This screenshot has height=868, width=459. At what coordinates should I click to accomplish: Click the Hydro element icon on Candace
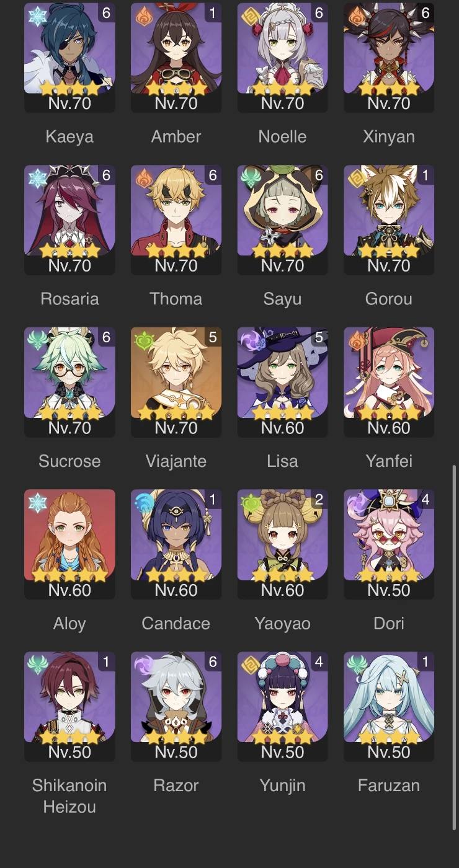point(143,503)
